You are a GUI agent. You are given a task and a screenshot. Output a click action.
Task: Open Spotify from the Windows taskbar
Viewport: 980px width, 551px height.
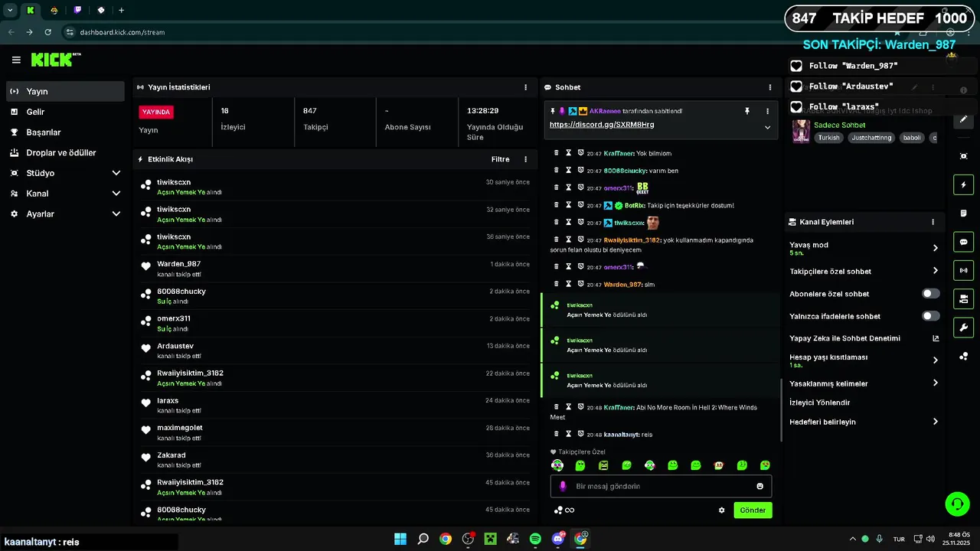(535, 539)
